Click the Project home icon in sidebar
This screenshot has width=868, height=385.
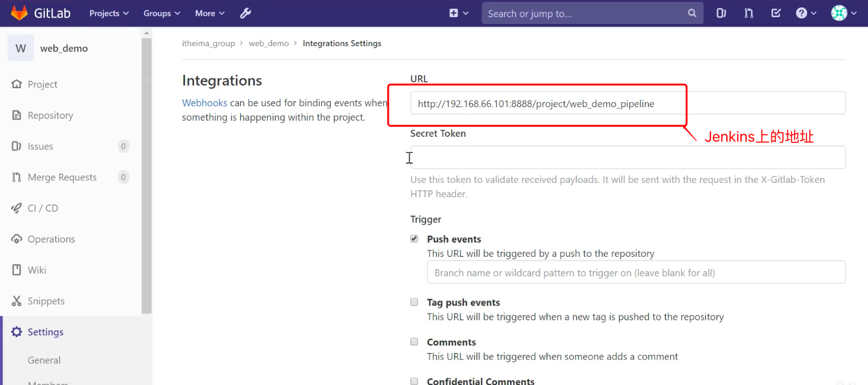pyautogui.click(x=17, y=84)
